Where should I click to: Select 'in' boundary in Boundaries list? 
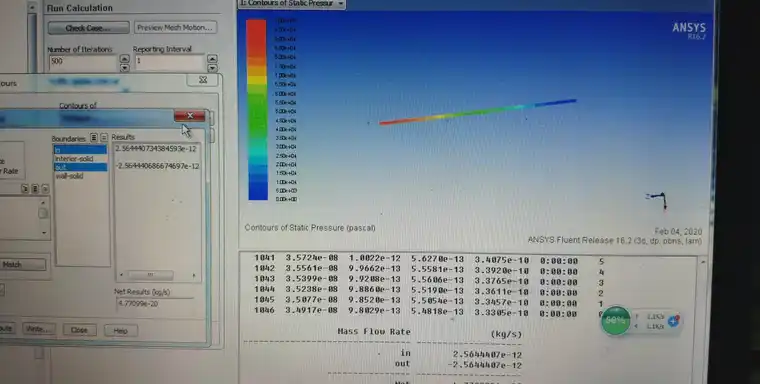coord(80,150)
